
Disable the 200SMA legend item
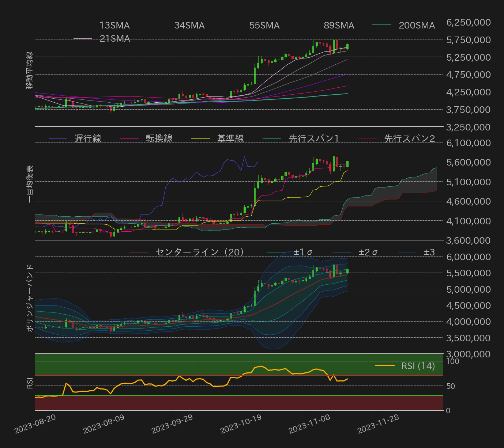coord(416,26)
